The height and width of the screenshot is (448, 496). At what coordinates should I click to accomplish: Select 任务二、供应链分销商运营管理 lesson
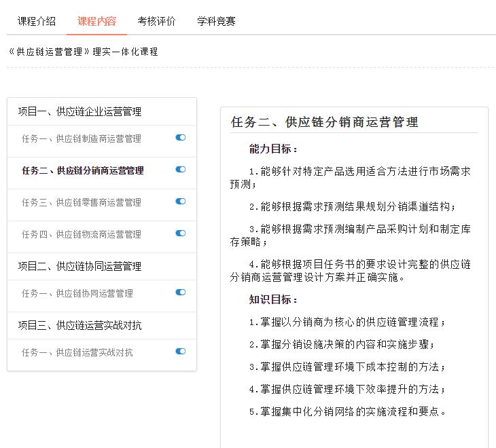click(83, 170)
